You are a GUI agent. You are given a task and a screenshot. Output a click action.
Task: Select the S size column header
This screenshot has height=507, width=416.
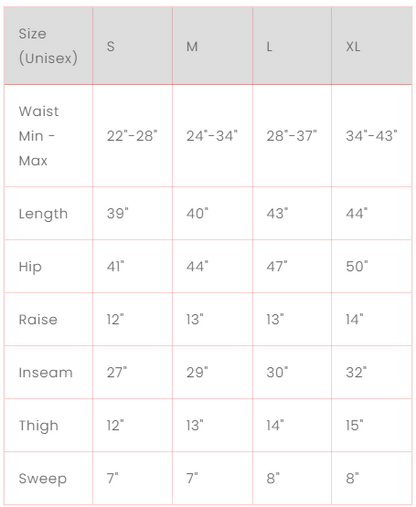tap(132, 46)
